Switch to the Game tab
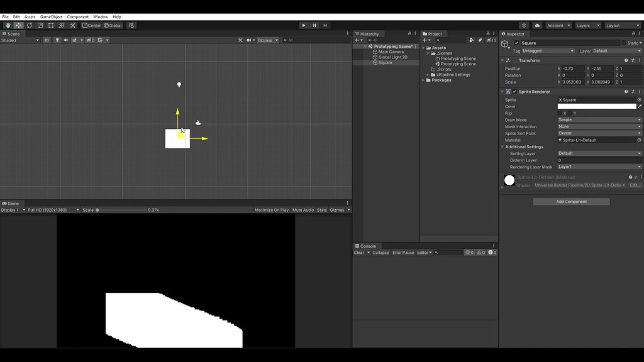Screen dimensions: 644x362 tap(13, 203)
